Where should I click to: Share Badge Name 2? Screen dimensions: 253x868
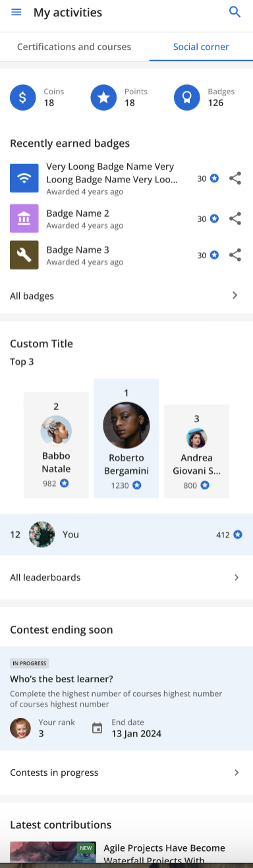[235, 219]
